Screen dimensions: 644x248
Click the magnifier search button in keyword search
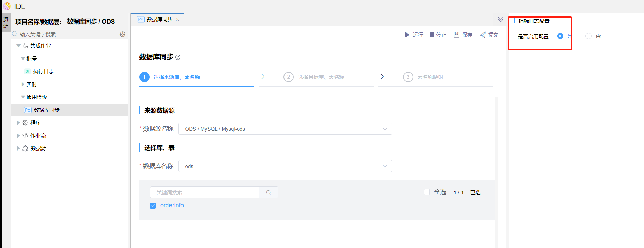pyautogui.click(x=268, y=193)
